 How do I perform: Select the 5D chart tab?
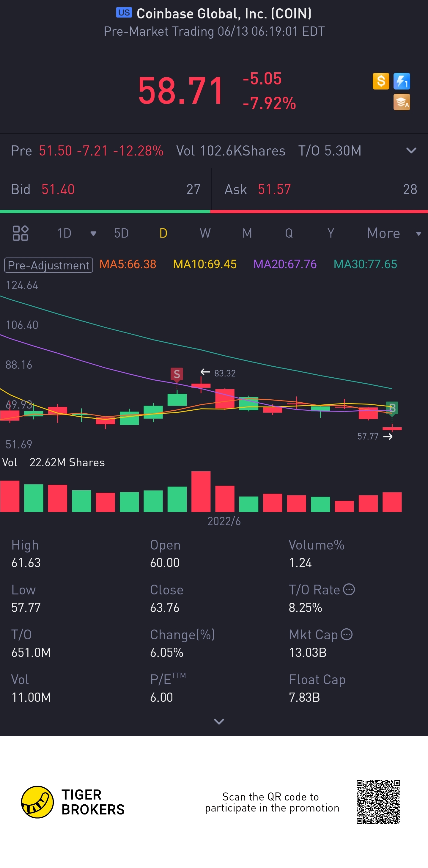click(121, 233)
